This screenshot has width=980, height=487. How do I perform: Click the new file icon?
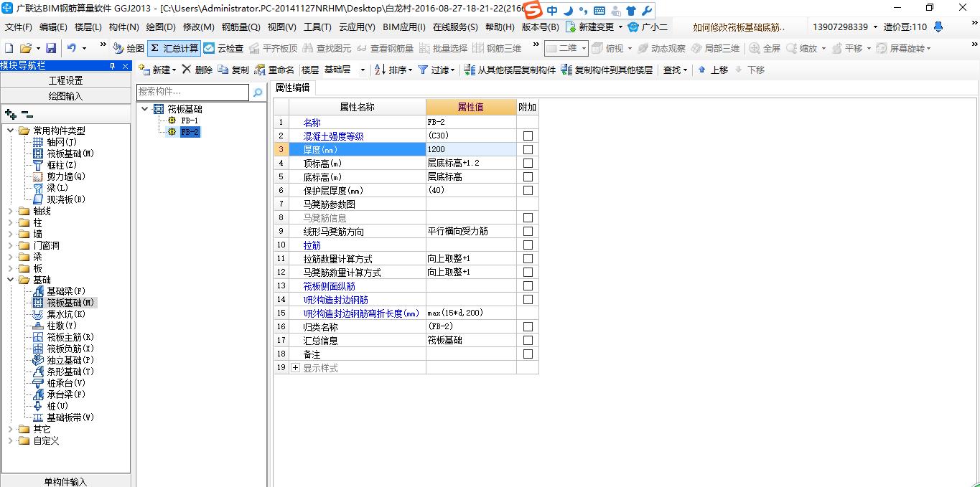9,48
